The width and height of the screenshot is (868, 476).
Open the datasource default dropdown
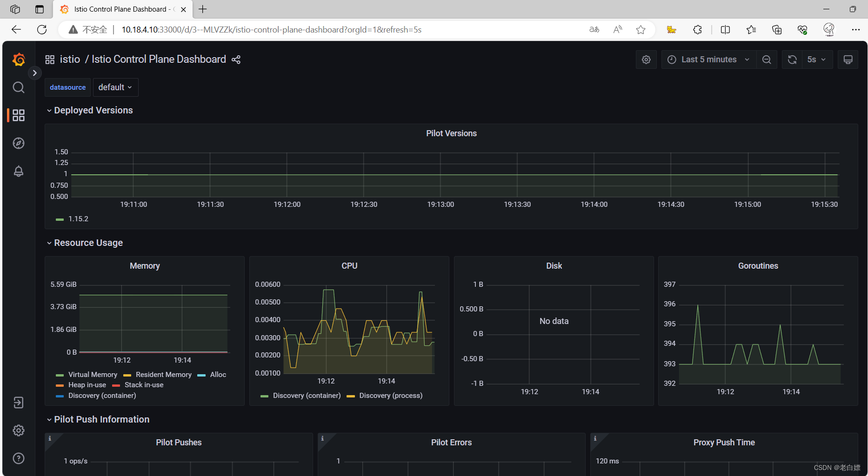(x=115, y=87)
